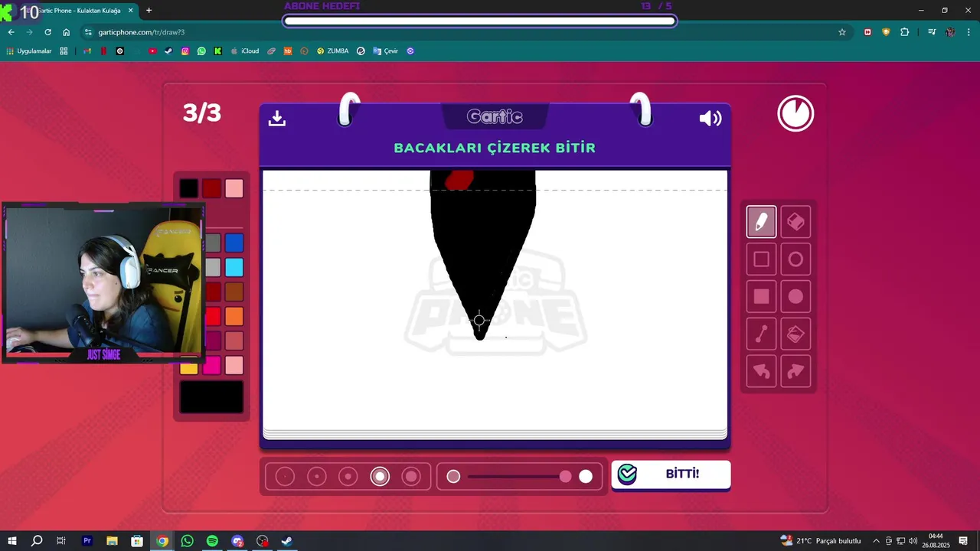Open Chrome media controls icon
This screenshot has height=551, width=980.
click(x=932, y=32)
